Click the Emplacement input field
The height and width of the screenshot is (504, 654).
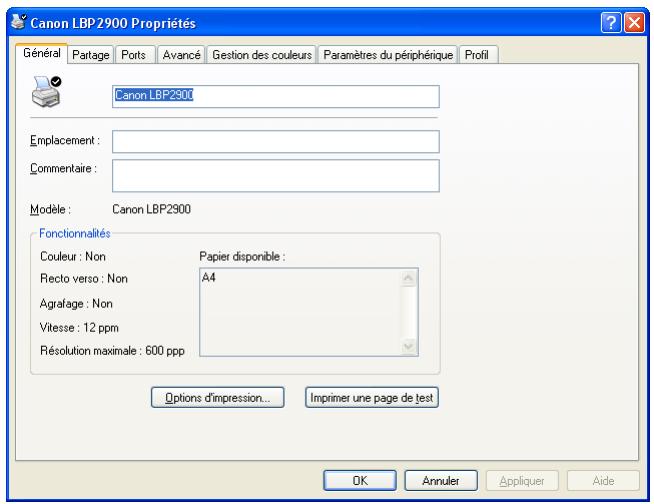(x=276, y=141)
